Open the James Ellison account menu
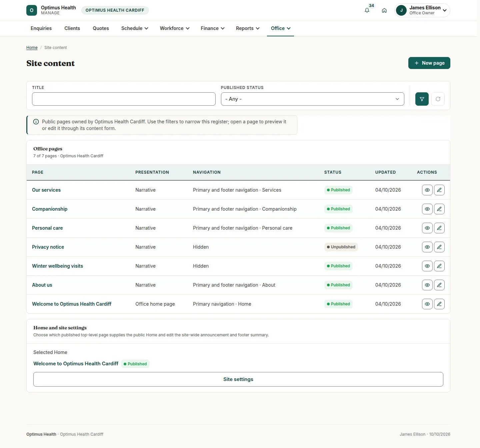This screenshot has height=448, width=480. coord(422,10)
